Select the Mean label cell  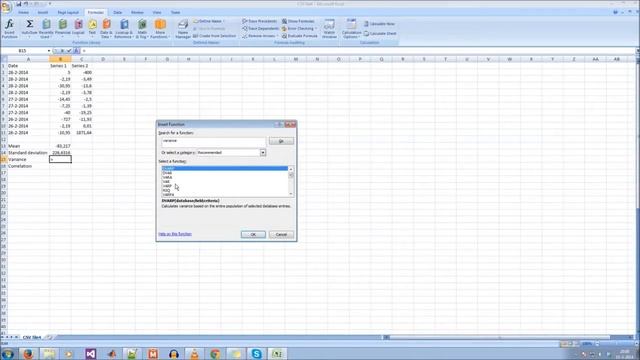click(28, 146)
